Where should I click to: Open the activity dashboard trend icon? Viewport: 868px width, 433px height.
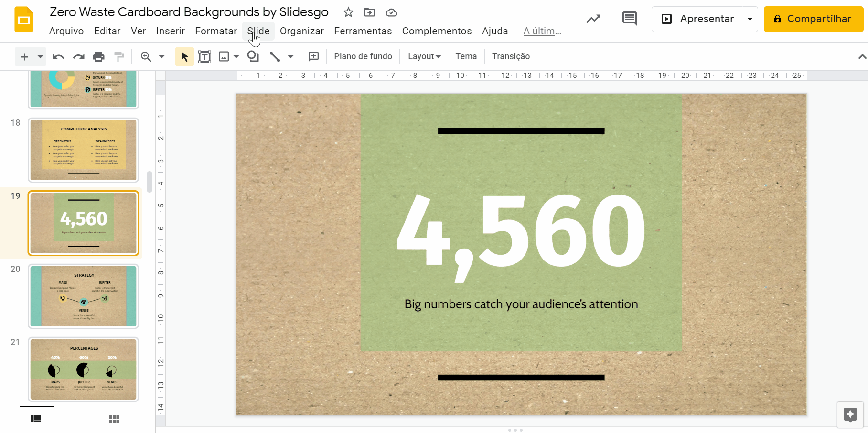tap(593, 19)
